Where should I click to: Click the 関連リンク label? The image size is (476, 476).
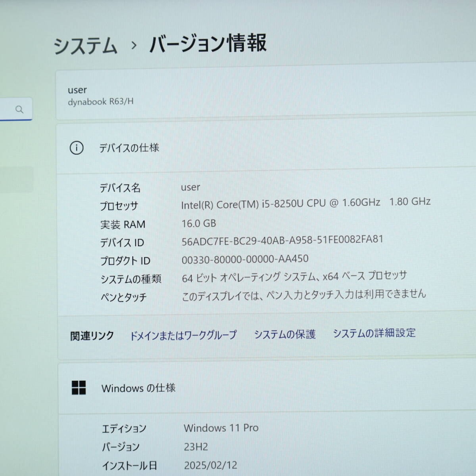coord(92,336)
